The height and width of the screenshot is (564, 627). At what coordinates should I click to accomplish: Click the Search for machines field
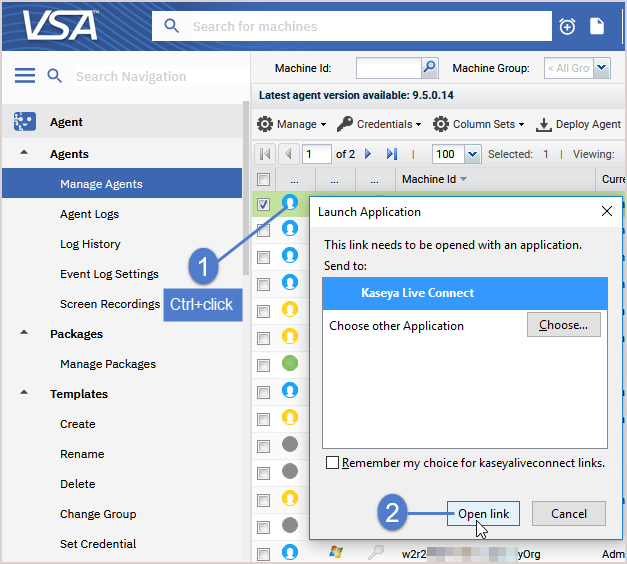pyautogui.click(x=365, y=26)
